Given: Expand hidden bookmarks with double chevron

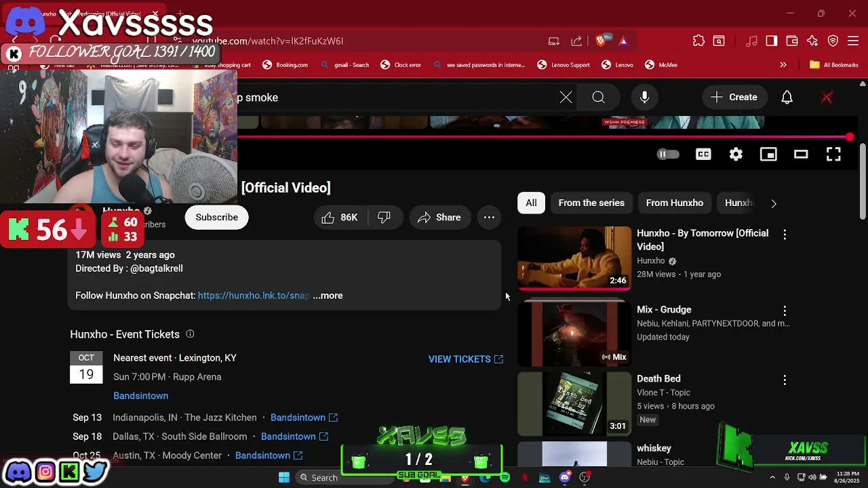Looking at the screenshot, I should pyautogui.click(x=783, y=65).
